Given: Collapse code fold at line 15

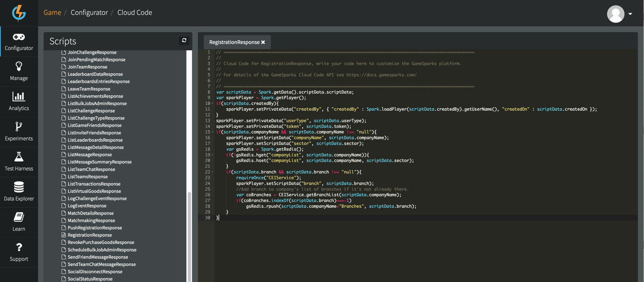Looking at the screenshot, I should 212,132.
